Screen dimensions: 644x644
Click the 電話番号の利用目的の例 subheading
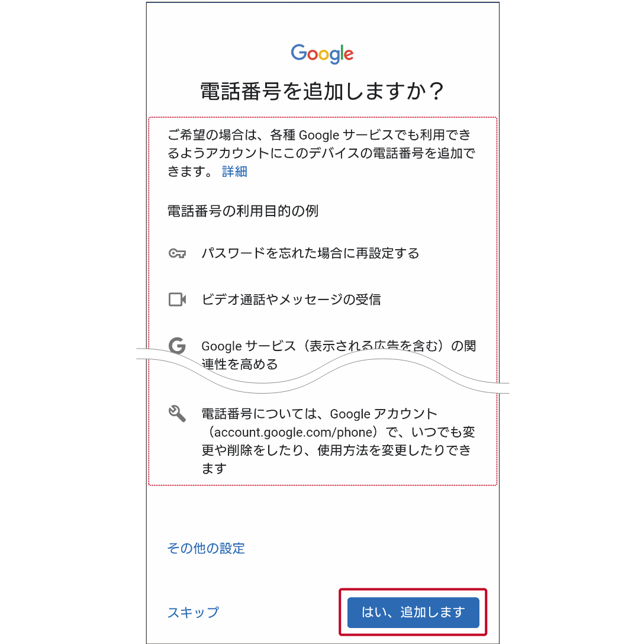click(243, 211)
